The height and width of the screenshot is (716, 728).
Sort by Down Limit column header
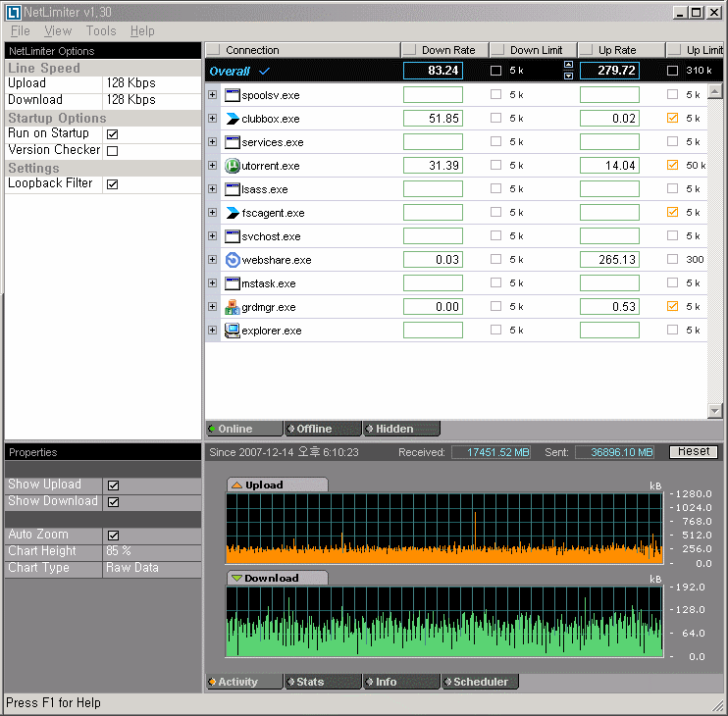coord(533,50)
